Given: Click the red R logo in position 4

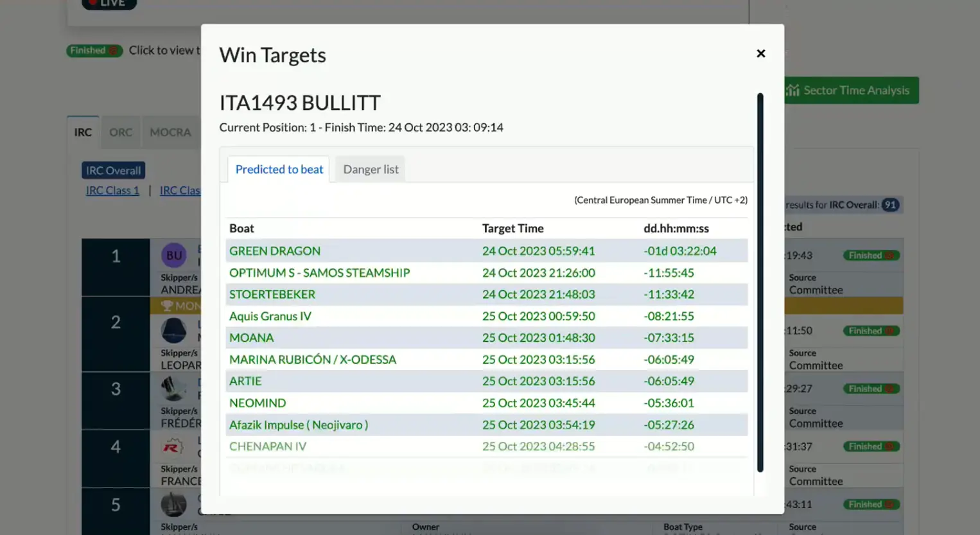Looking at the screenshot, I should (x=172, y=446).
